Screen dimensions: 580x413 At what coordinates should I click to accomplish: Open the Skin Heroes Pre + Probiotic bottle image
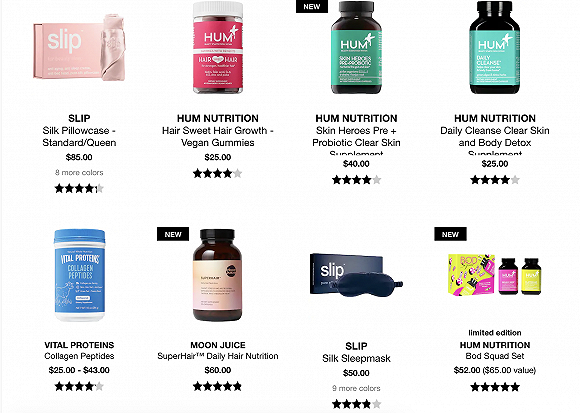356,47
